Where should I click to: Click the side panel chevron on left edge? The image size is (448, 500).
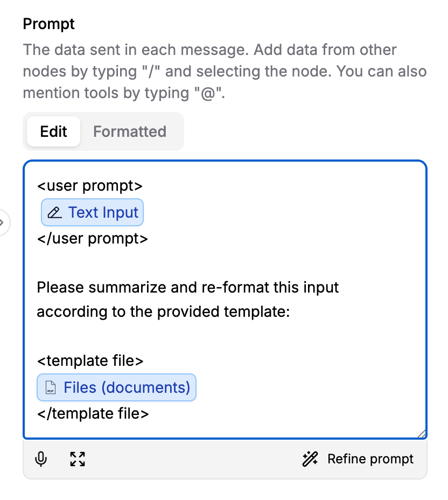click(3, 221)
